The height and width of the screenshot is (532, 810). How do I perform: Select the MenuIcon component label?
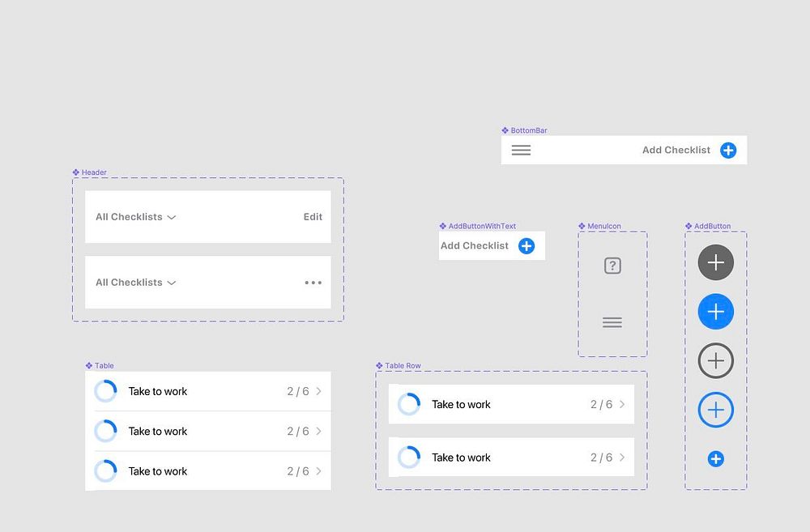click(599, 226)
